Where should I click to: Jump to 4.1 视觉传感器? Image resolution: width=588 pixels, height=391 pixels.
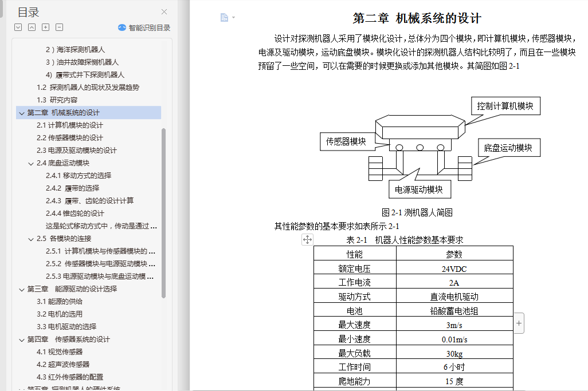59,351
